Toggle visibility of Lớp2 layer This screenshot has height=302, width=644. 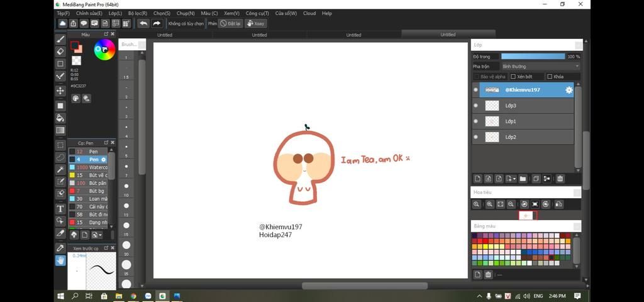point(475,137)
